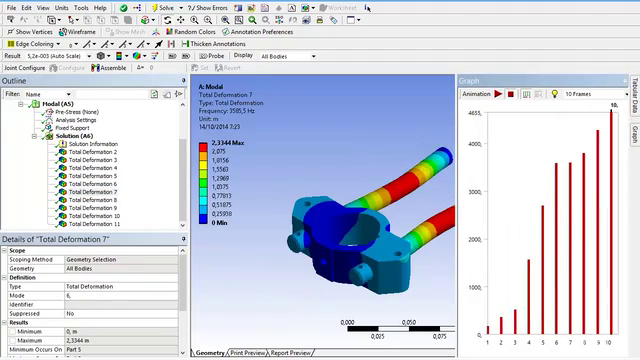Toggle Show Vertices

[30, 32]
